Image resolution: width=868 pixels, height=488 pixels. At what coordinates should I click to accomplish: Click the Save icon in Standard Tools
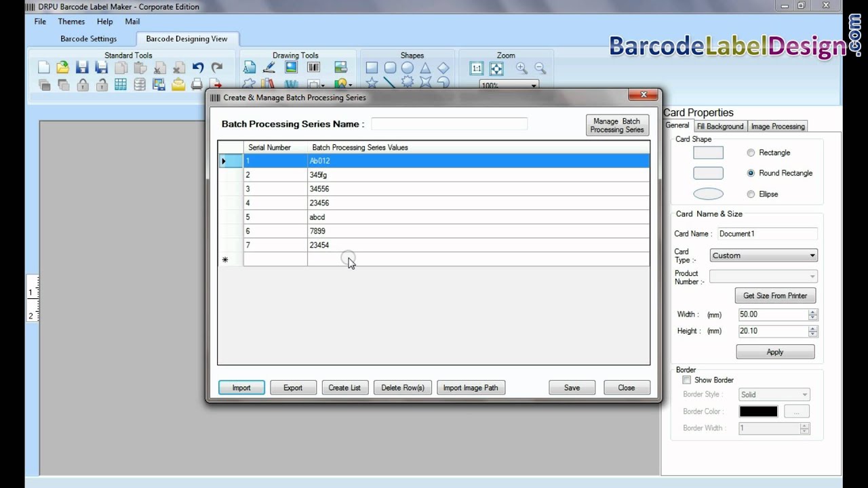82,67
